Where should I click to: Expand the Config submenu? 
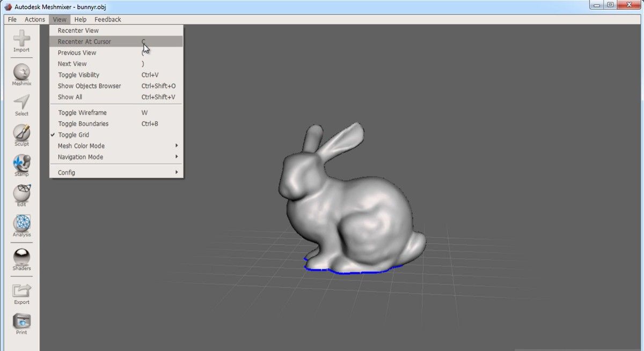116,172
